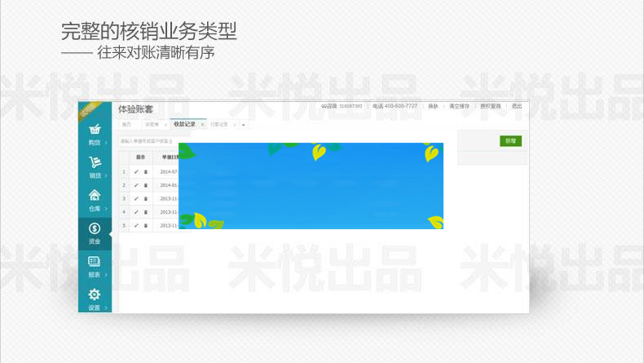Delete row 5 with the trash icon

click(x=146, y=225)
